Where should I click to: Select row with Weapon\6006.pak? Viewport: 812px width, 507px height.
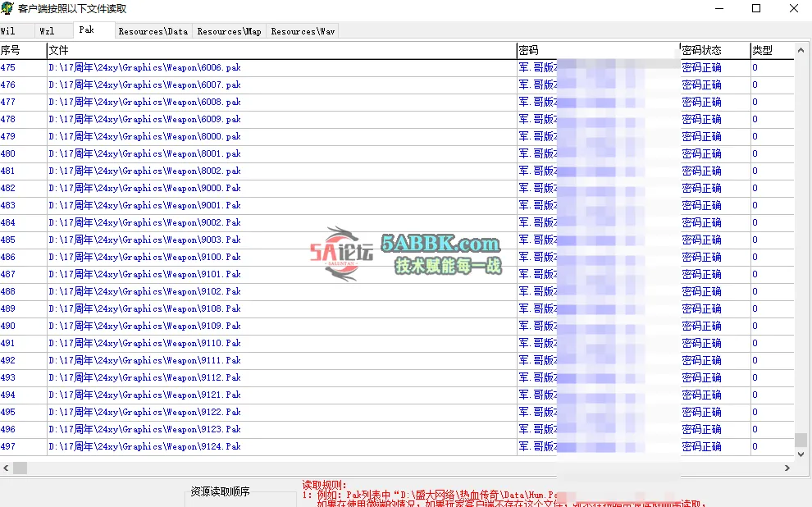(397, 67)
